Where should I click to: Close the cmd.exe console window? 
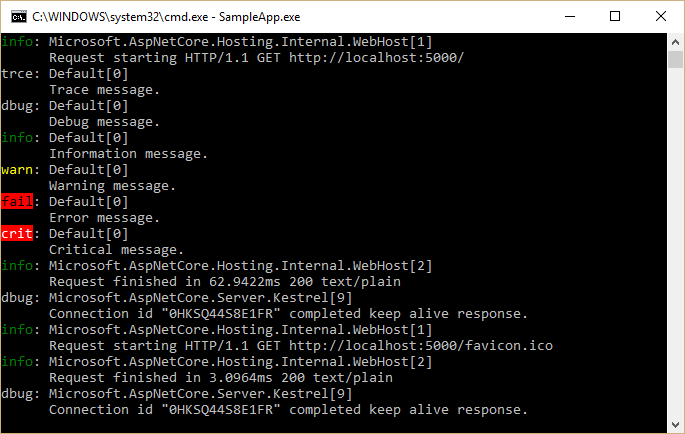point(661,16)
